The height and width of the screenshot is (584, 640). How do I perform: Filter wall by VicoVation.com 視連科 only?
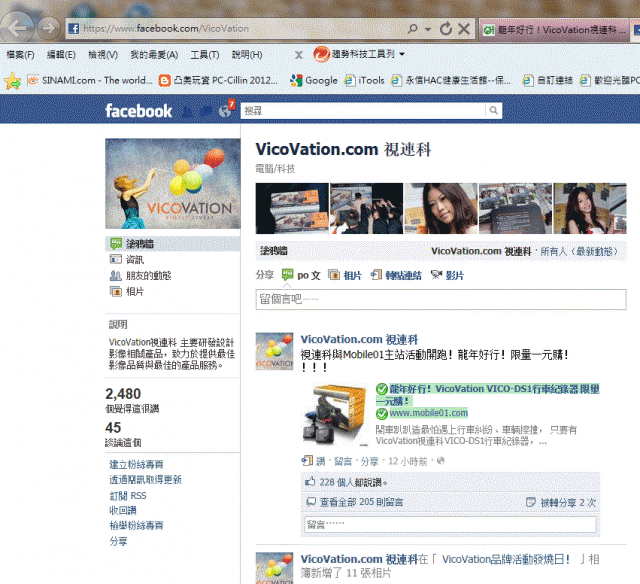point(481,251)
